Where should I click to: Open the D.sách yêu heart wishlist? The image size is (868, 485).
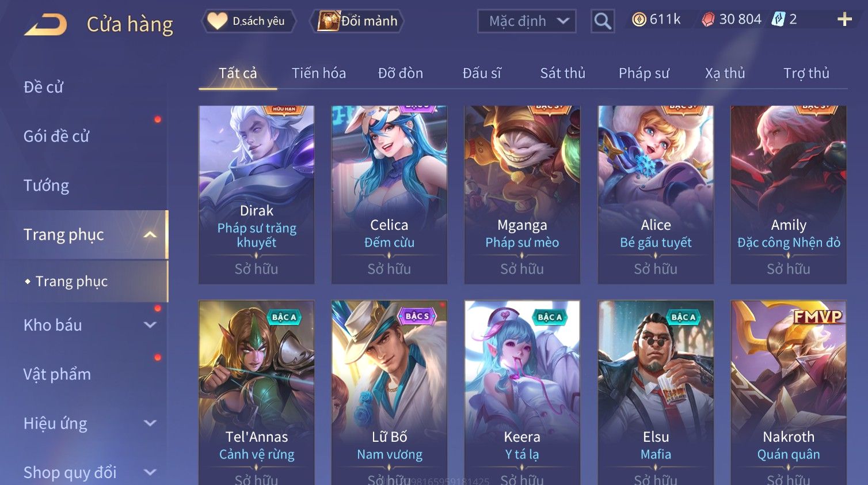249,21
